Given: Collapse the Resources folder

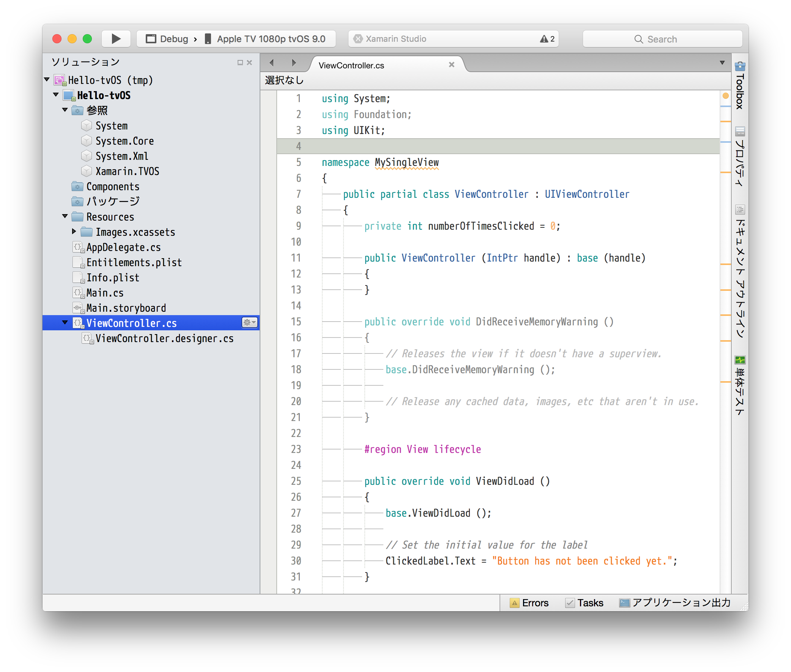Looking at the screenshot, I should point(65,216).
